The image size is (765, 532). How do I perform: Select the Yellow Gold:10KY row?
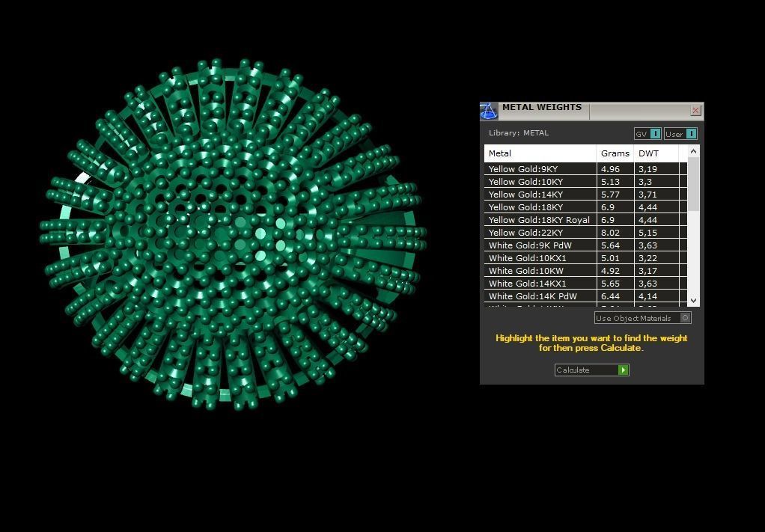[x=585, y=181]
